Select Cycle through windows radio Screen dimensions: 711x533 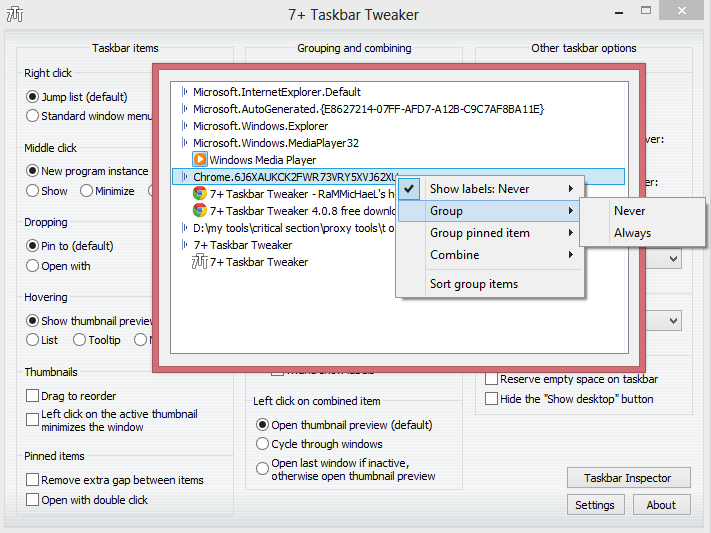tap(262, 444)
